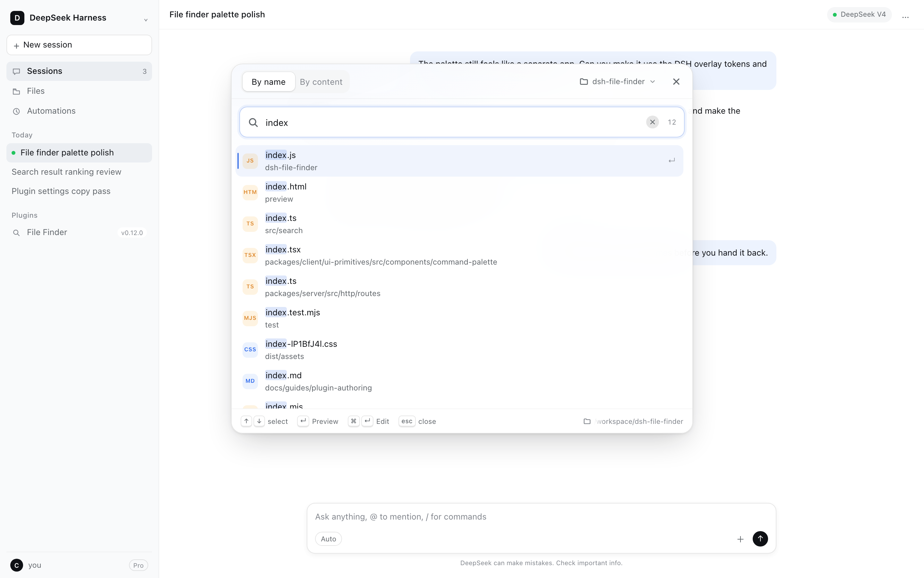The width and height of the screenshot is (924, 578).
Task: Select index.html in the preview folder
Action: (459, 192)
